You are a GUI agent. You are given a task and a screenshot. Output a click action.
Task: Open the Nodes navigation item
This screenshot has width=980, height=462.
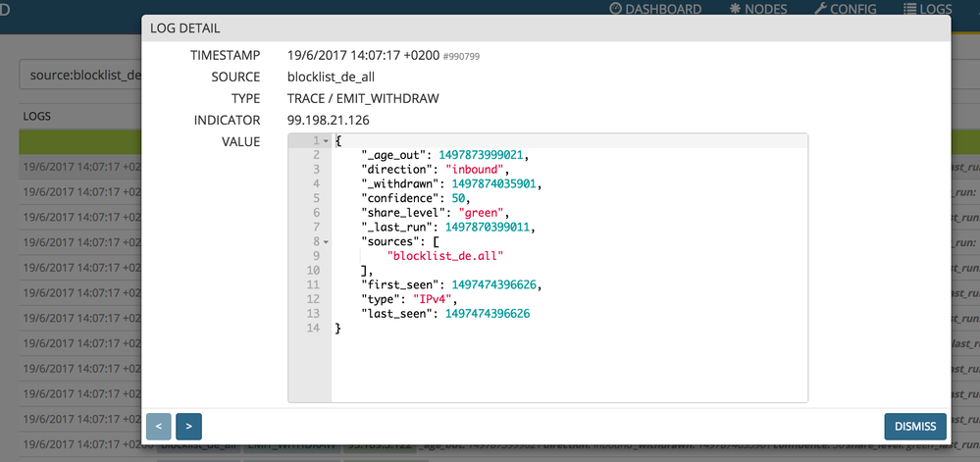758,9
